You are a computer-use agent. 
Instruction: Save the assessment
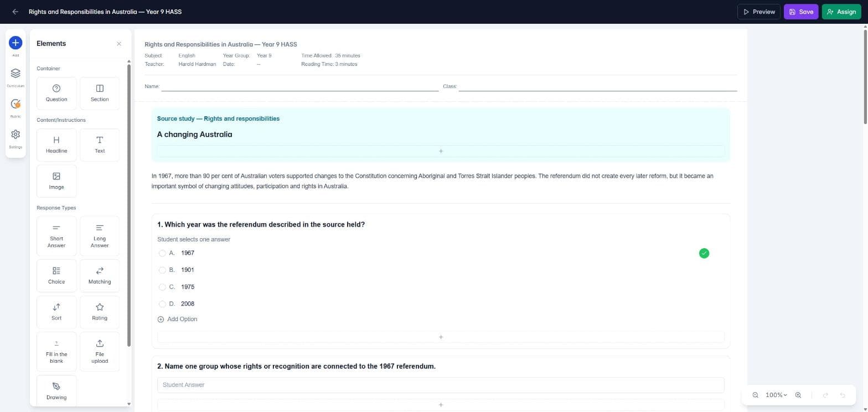[801, 12]
